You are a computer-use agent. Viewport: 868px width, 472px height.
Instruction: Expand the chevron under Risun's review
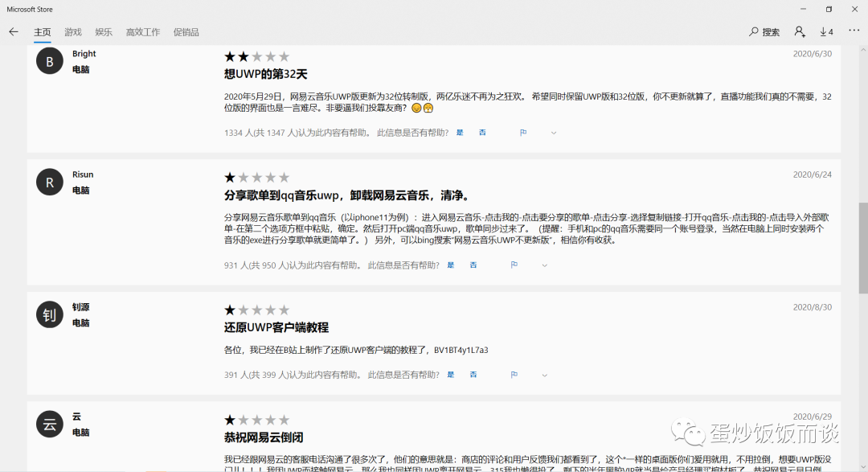coord(545,265)
